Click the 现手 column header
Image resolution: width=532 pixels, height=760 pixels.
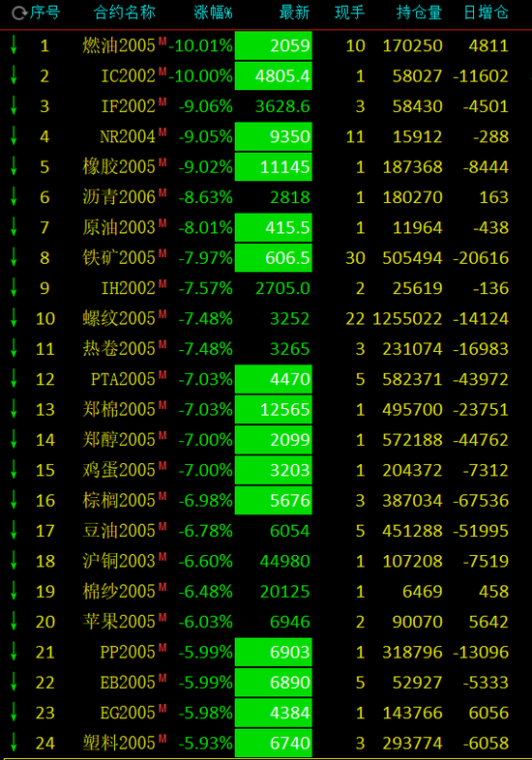(x=349, y=13)
